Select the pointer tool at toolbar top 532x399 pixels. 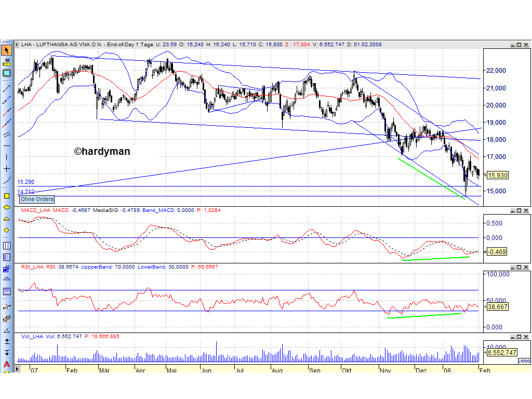pyautogui.click(x=7, y=49)
